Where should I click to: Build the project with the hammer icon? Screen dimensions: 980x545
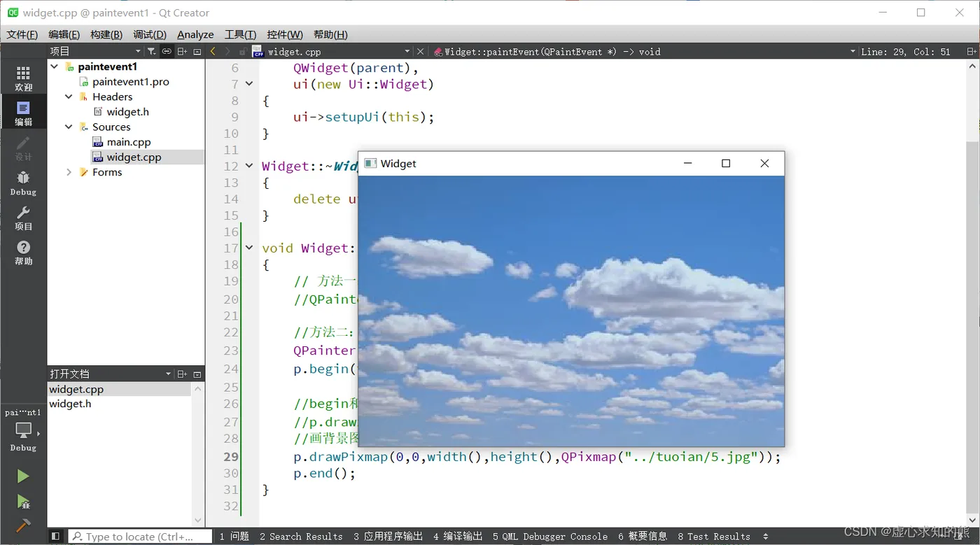click(x=23, y=525)
